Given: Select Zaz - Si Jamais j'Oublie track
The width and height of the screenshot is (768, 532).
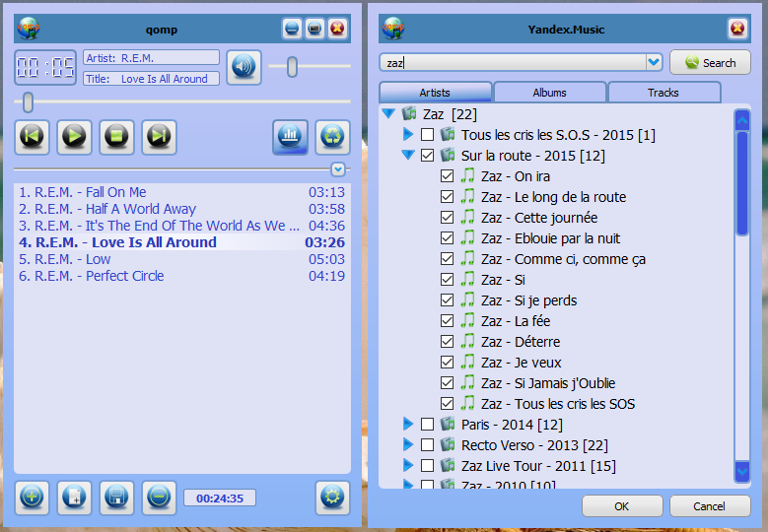Looking at the screenshot, I should 548,383.
